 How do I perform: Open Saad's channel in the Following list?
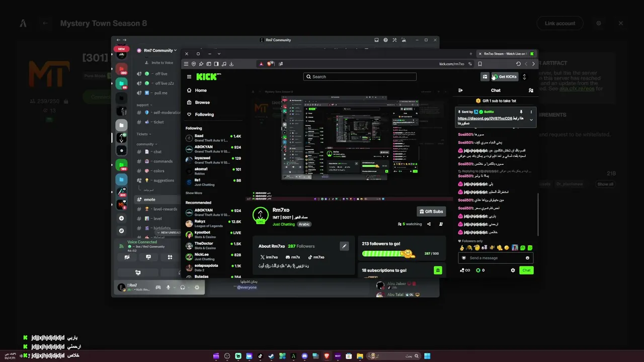[213, 138]
